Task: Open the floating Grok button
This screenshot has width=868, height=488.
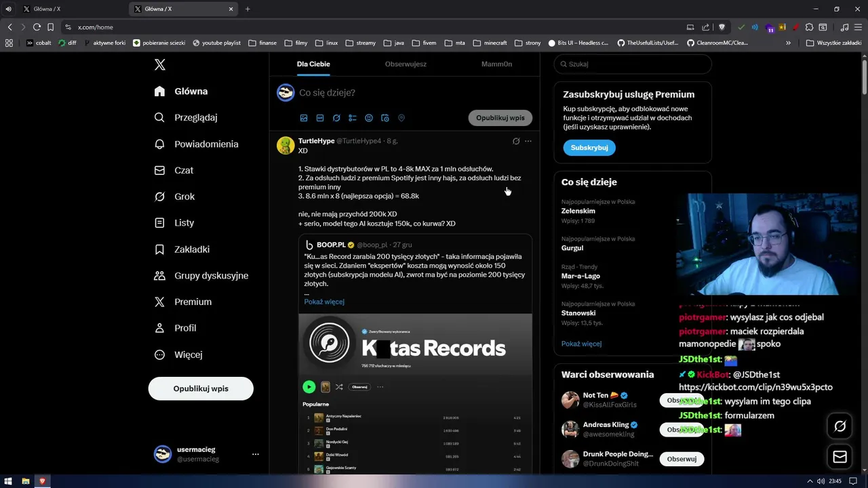Action: (x=840, y=426)
